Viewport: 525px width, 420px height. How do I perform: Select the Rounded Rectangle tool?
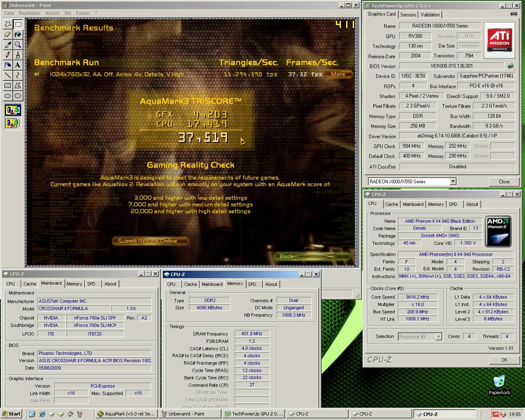(18, 96)
